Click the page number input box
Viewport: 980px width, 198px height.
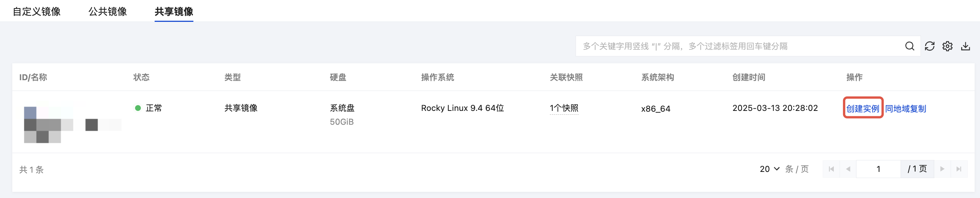[878, 169]
